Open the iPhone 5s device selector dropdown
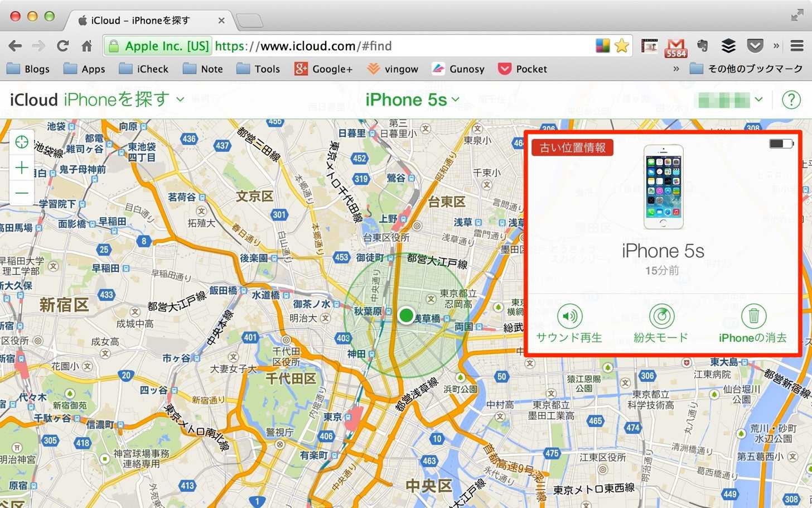812x508 pixels. click(x=413, y=99)
